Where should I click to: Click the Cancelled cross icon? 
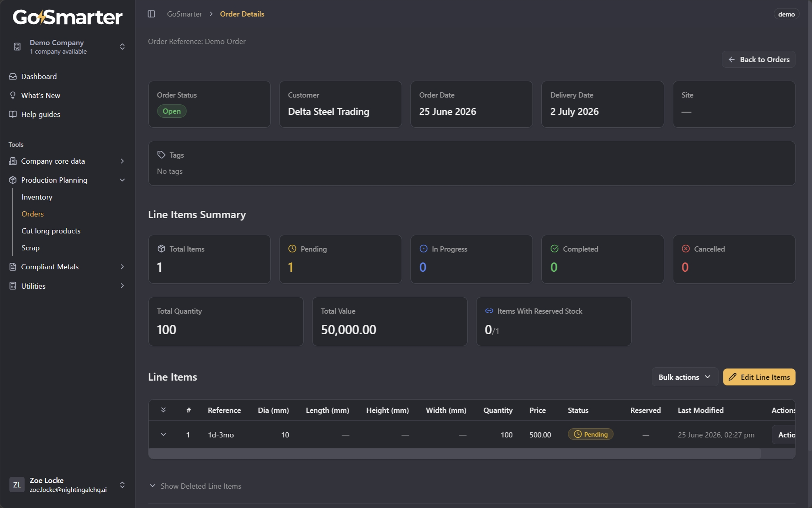coord(686,249)
